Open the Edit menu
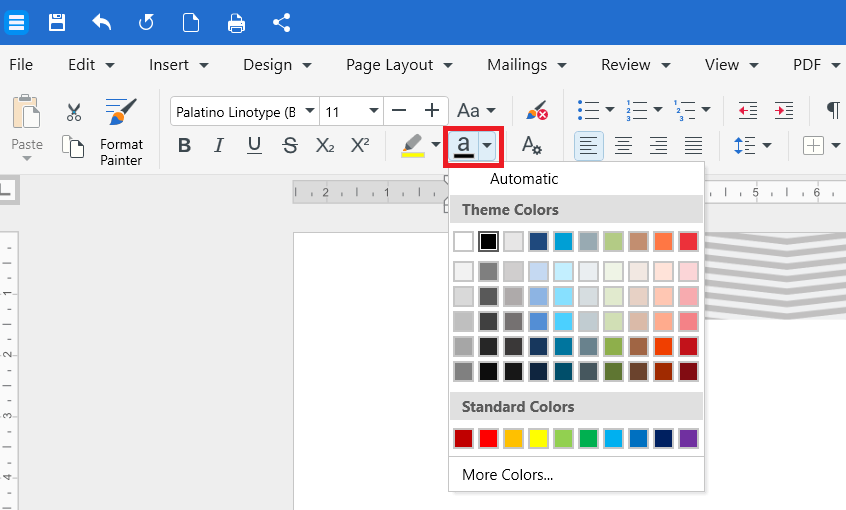The height and width of the screenshot is (510, 846). click(x=91, y=65)
